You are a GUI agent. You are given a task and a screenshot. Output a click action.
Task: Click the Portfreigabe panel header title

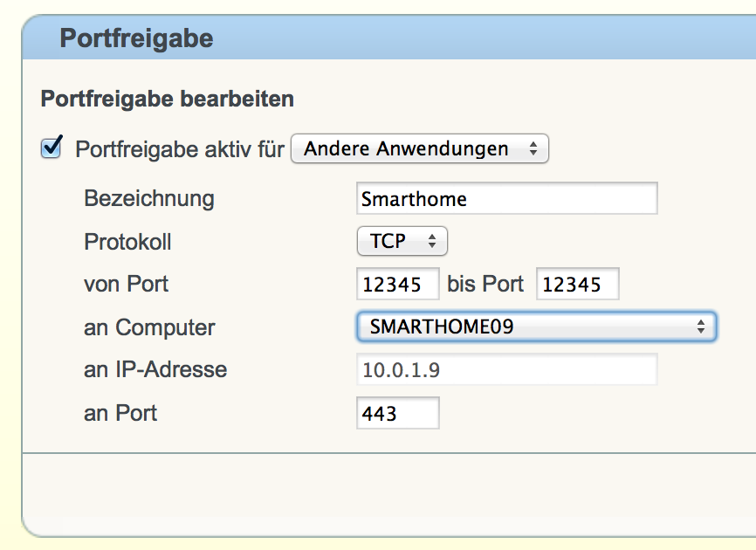point(136,38)
